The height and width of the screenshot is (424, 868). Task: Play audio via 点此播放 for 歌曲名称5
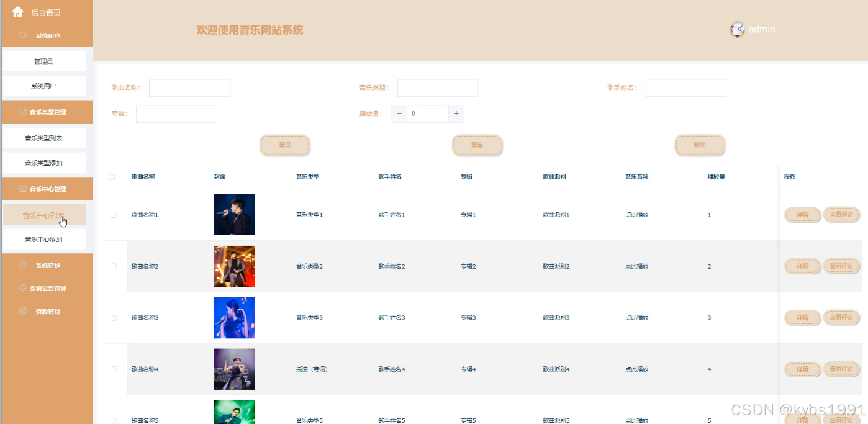tap(636, 420)
